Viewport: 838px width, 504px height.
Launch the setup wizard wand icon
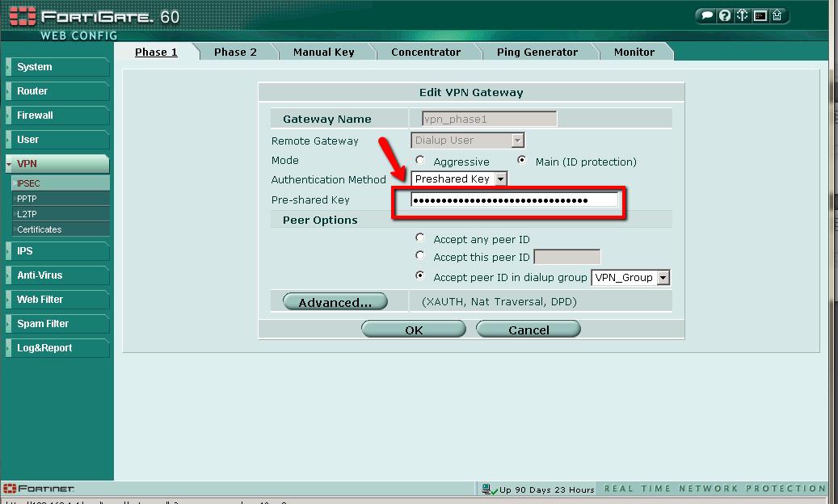(743, 15)
